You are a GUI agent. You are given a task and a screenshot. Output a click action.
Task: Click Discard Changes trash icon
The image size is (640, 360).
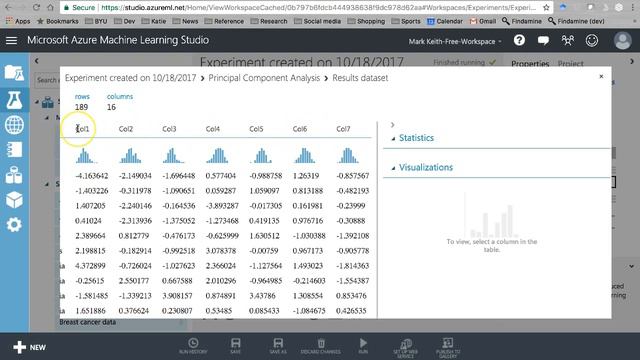point(321,346)
